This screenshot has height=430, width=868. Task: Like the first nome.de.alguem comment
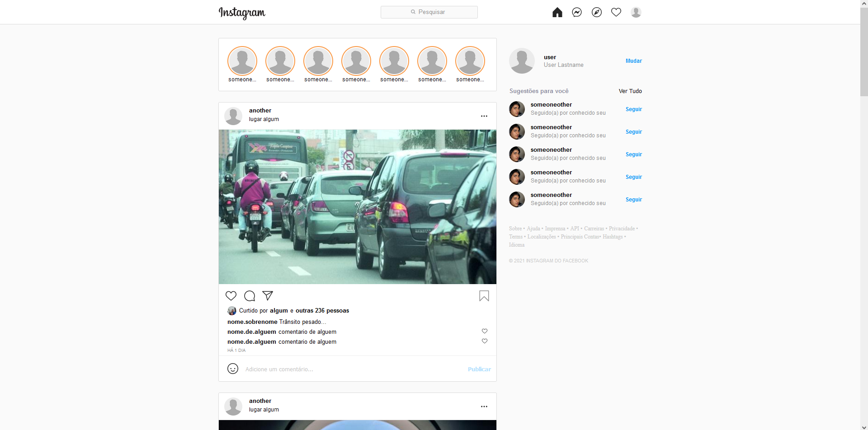coord(485,331)
